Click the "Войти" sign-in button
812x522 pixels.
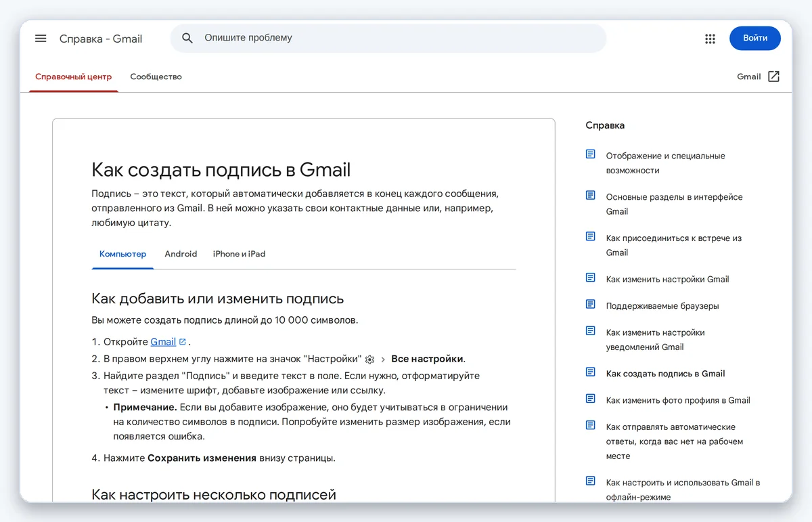[x=755, y=38]
